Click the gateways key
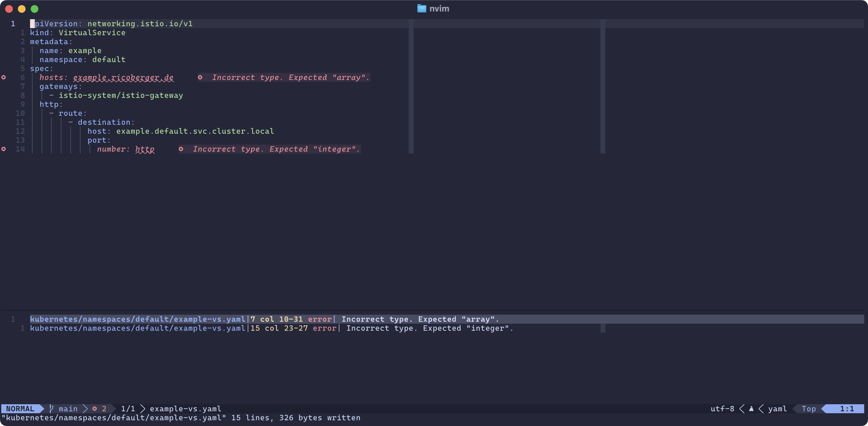 (58, 86)
